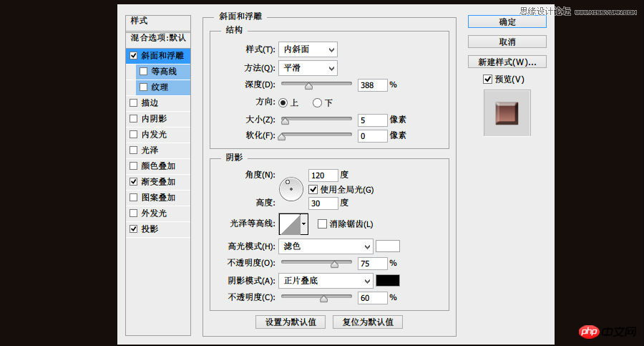Click the angle dial control
The width and height of the screenshot is (644, 346).
click(291, 189)
